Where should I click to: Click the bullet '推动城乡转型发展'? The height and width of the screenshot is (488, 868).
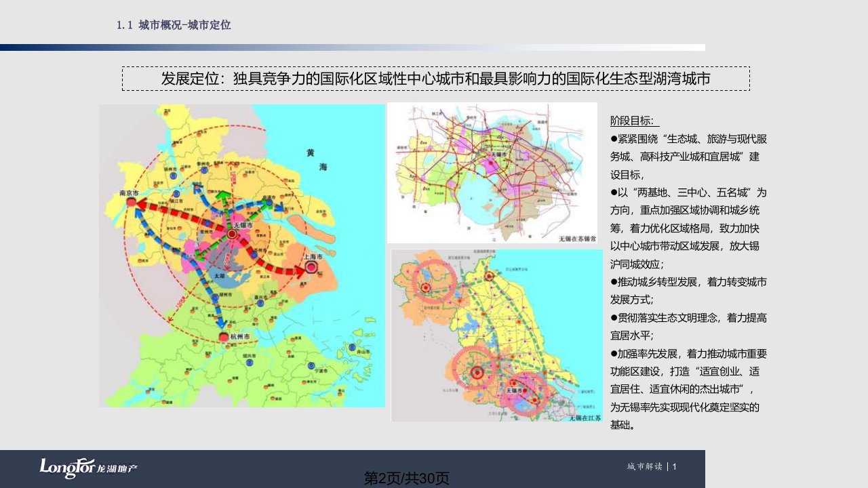coord(688,290)
